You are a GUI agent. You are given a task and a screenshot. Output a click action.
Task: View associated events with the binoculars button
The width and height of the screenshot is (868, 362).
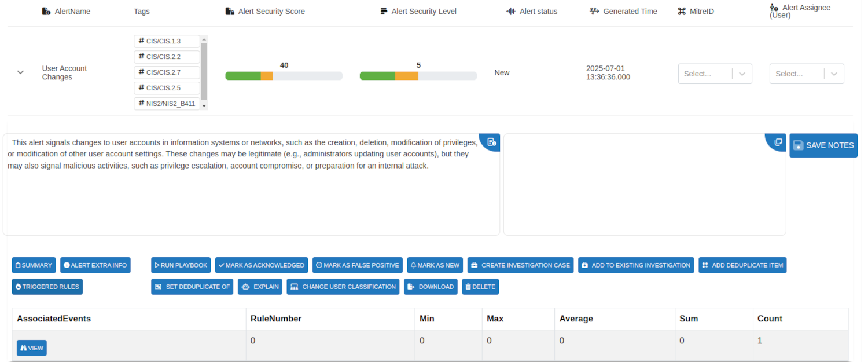coord(32,348)
